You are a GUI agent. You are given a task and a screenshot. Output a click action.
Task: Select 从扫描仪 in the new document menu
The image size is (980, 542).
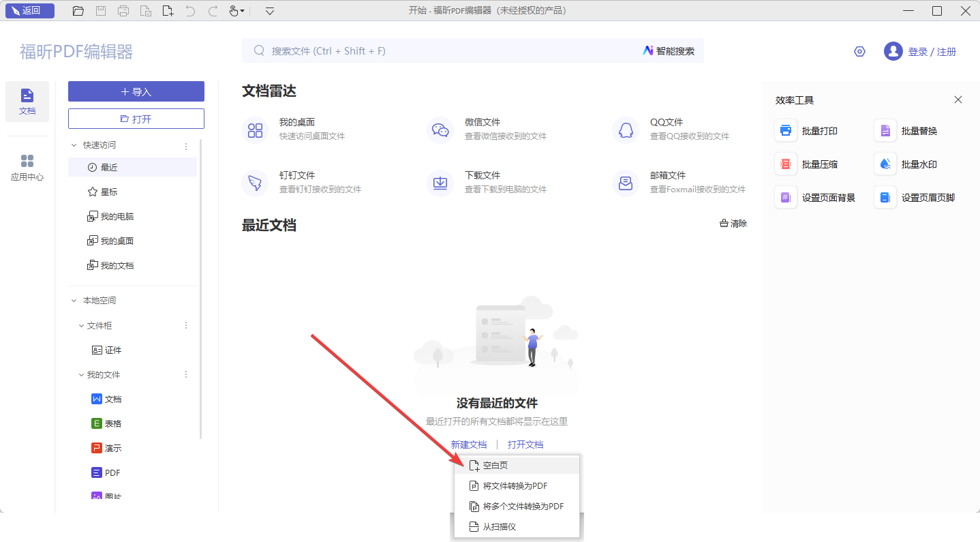click(500, 526)
